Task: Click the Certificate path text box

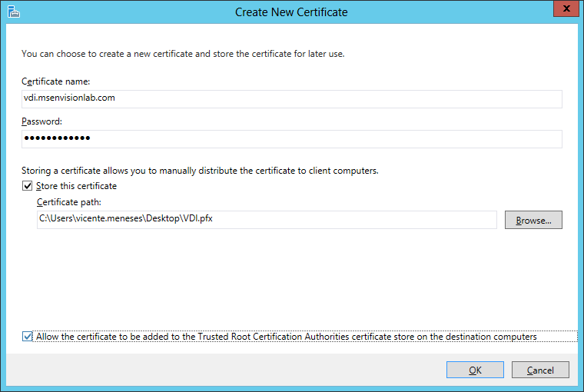Action: (267, 220)
